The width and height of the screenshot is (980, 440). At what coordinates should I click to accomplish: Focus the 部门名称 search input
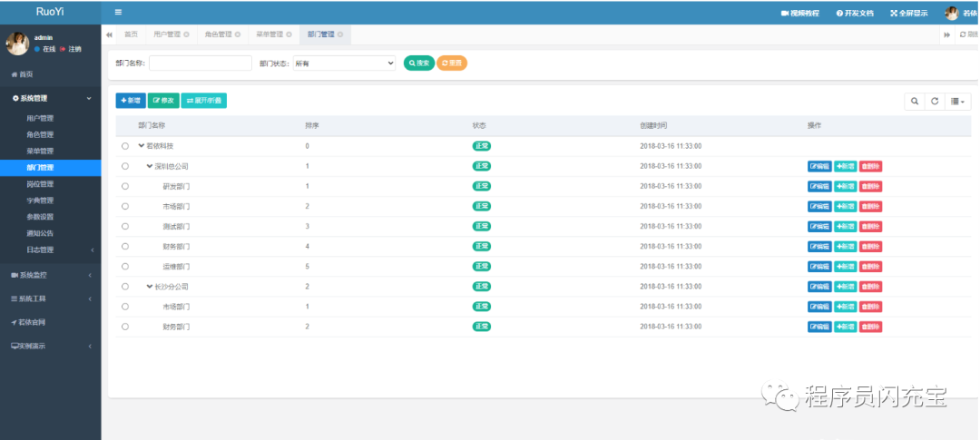click(201, 64)
